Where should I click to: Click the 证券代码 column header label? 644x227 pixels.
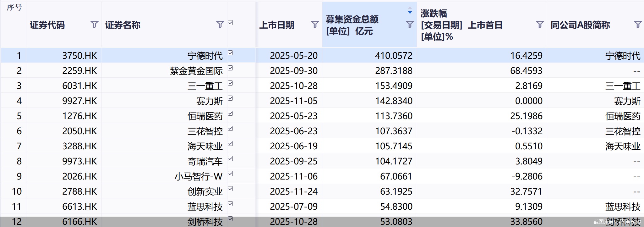tap(47, 25)
